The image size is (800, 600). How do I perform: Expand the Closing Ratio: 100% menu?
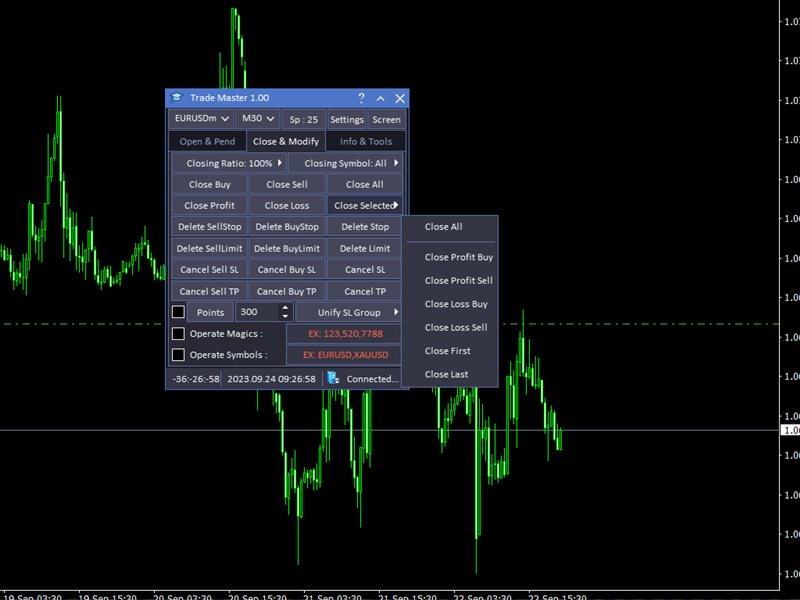[x=230, y=163]
